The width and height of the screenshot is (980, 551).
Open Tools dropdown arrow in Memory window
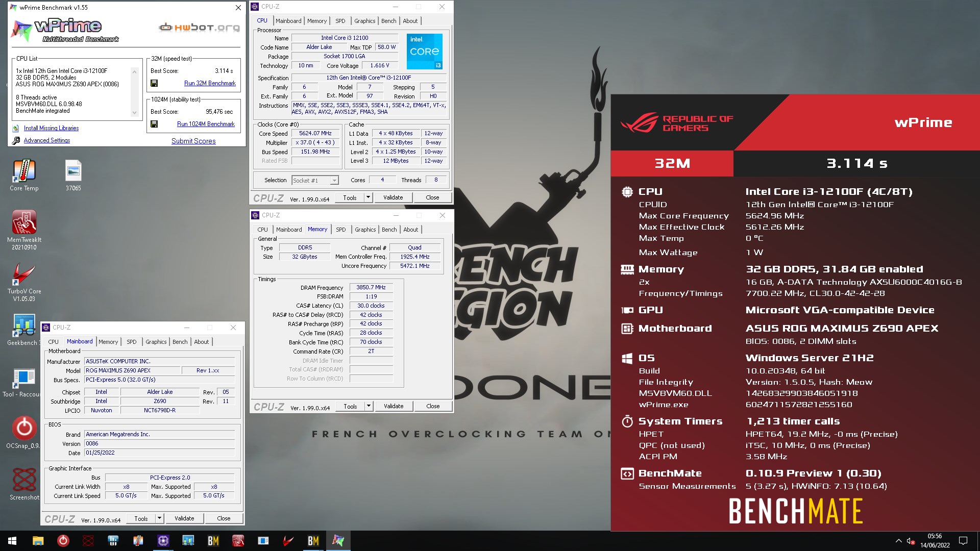369,406
